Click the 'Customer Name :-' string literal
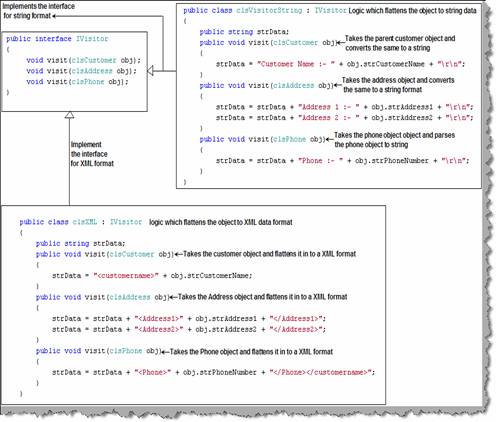This screenshot has height=422, width=496. coord(296,64)
